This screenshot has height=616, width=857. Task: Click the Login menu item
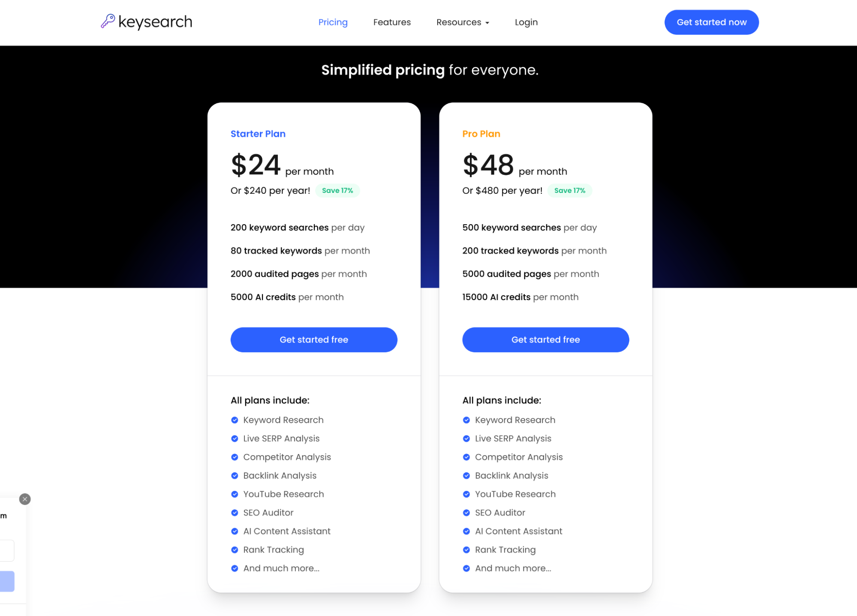click(x=526, y=21)
